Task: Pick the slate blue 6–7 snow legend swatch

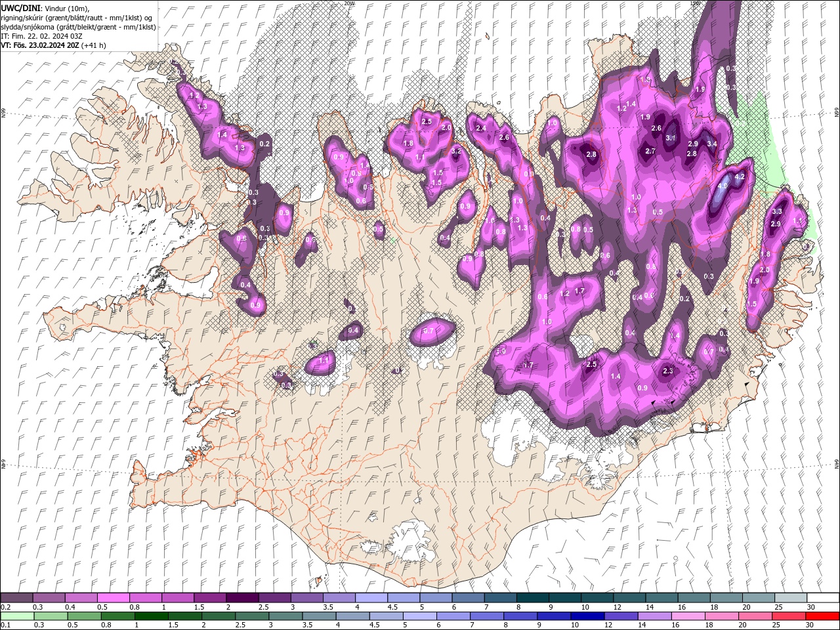Action: (x=467, y=598)
